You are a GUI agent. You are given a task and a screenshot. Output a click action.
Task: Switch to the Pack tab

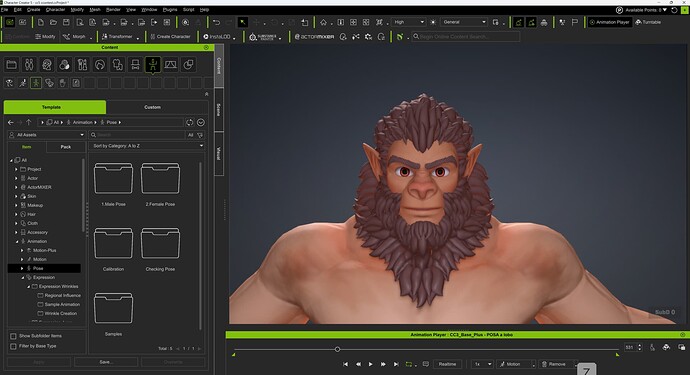point(66,147)
